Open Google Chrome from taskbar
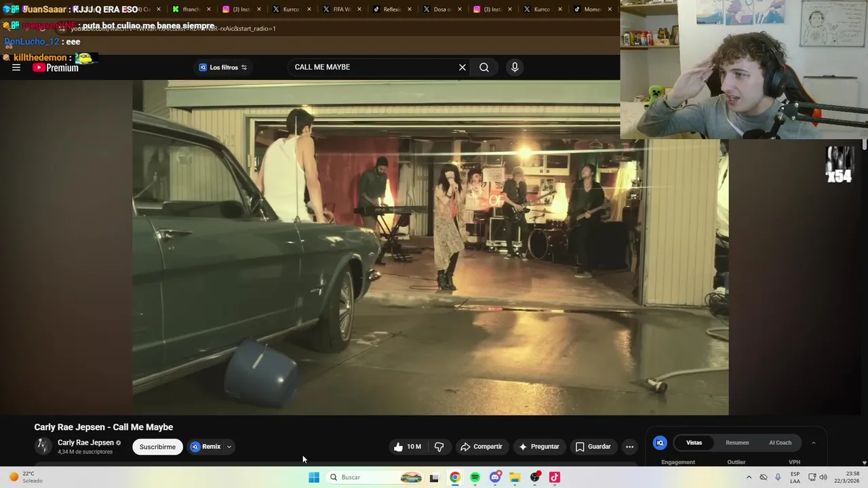This screenshot has width=868, height=488. coord(455,477)
